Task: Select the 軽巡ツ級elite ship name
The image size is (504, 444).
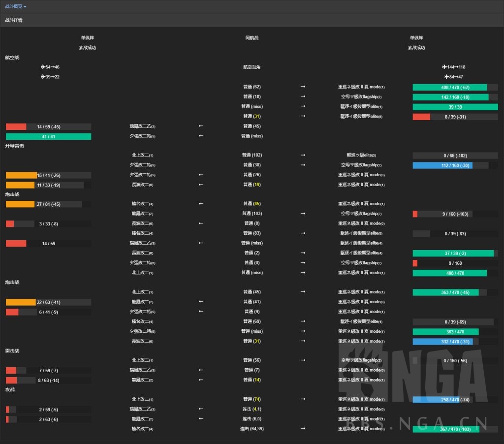Action: tap(361, 155)
